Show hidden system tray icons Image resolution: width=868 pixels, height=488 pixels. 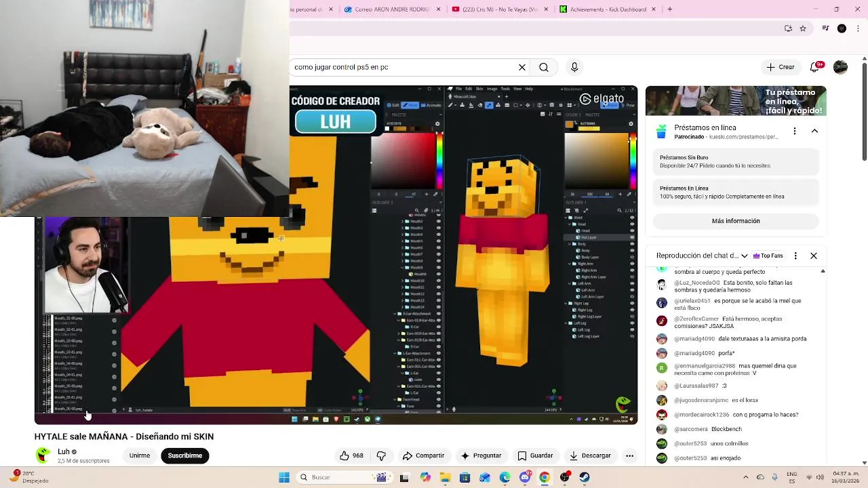pos(746,477)
